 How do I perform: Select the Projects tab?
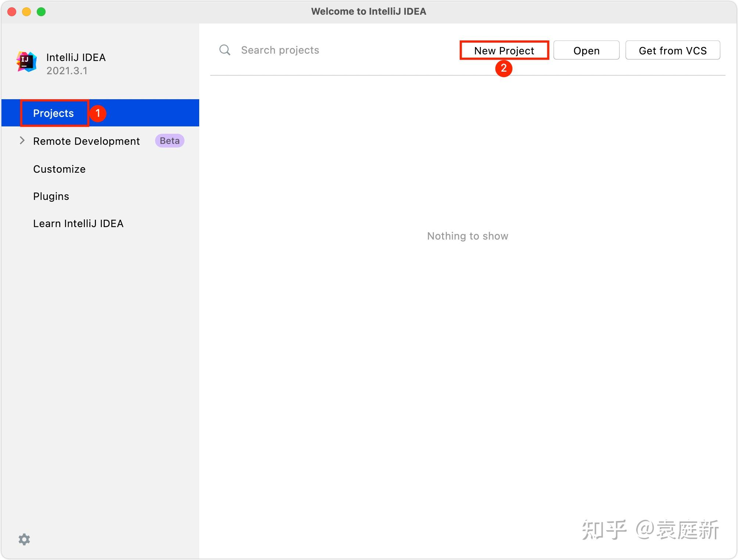[54, 113]
